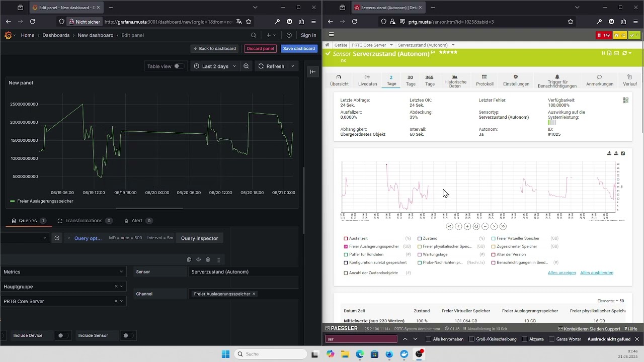Check the Wartungstage channel checkbox
The width and height of the screenshot is (644, 362).
coord(420,254)
